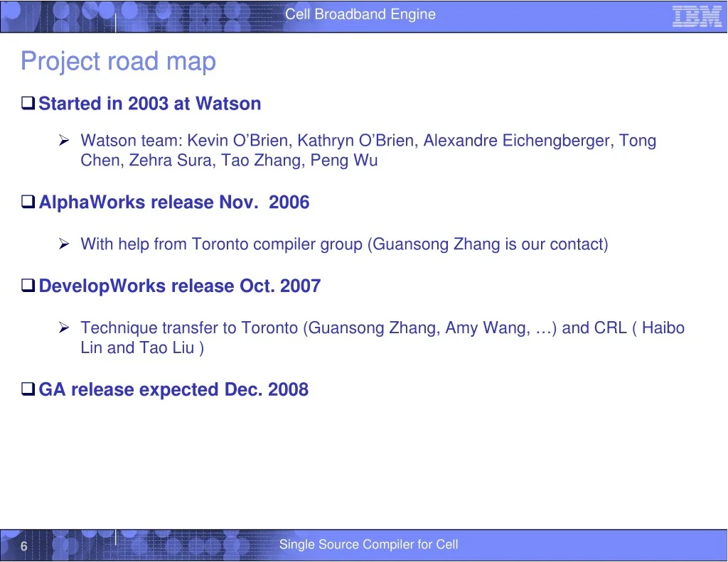This screenshot has height=562, width=728.
Task: Click the line starting 'Watson team: Kevin O'Brien'
Action: point(368,141)
